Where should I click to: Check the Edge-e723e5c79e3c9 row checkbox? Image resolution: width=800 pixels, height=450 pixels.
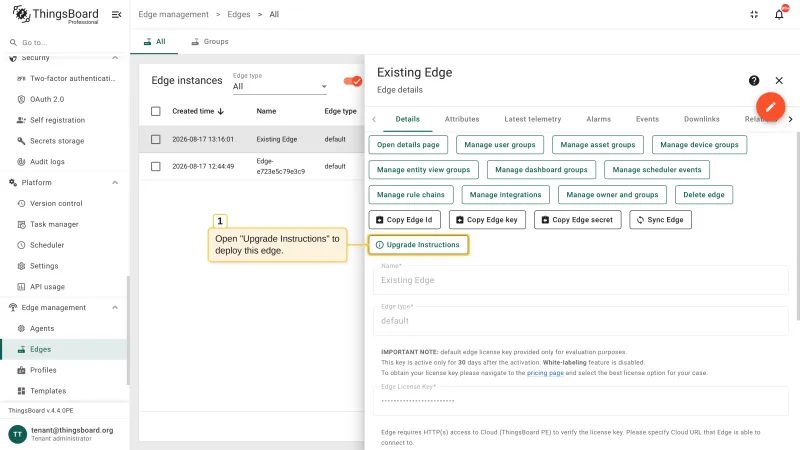pyautogui.click(x=156, y=166)
